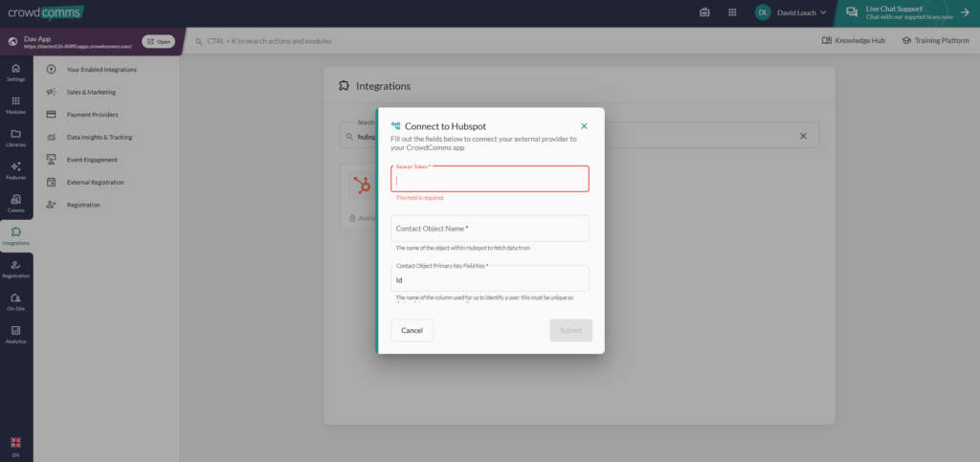Focus the Contact Object Name field
This screenshot has height=462, width=980.
[490, 229]
